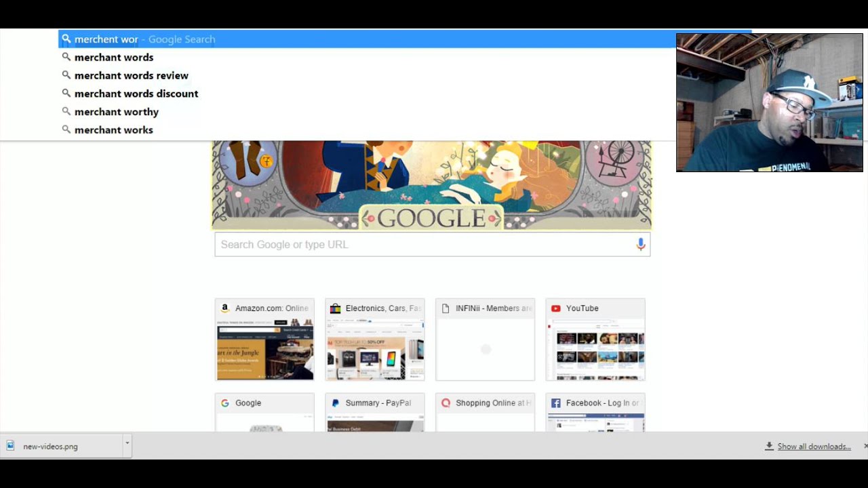Click the YouTube favicon on its tile

click(556, 308)
